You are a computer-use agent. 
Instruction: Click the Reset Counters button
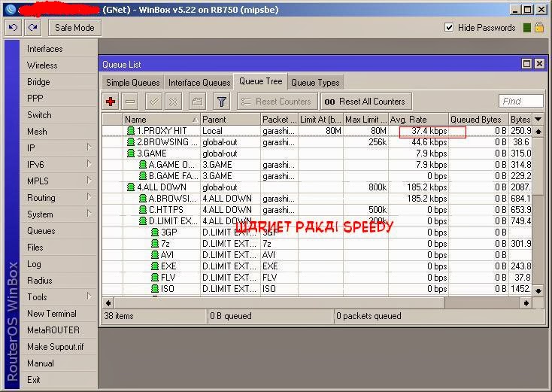point(278,102)
